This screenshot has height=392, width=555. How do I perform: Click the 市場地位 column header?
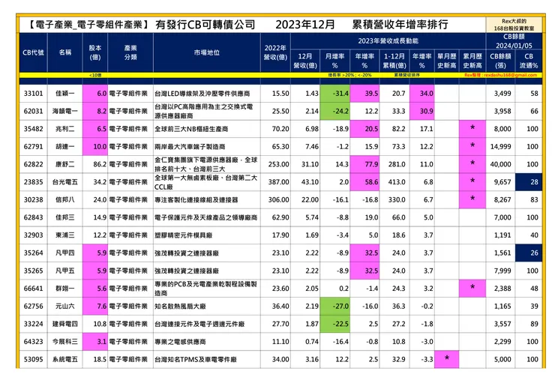207,52
